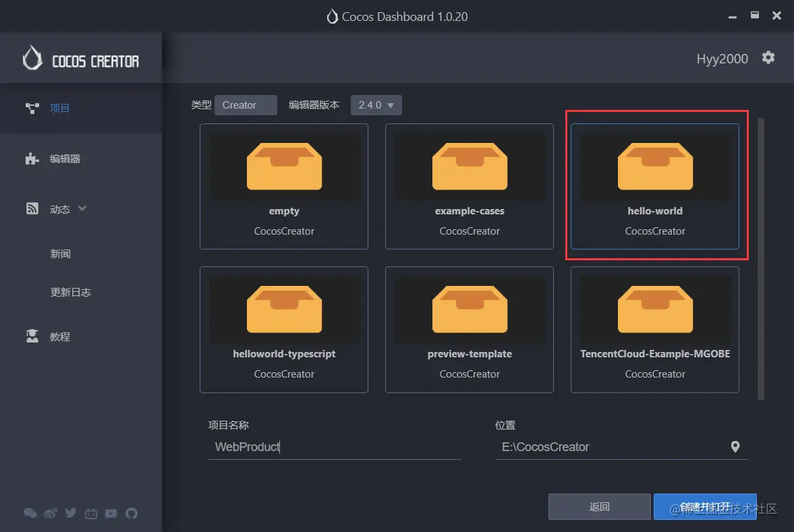This screenshot has width=794, height=532.
Task: Select the TencentCloud-Example-MGOBE template name
Action: (x=655, y=354)
